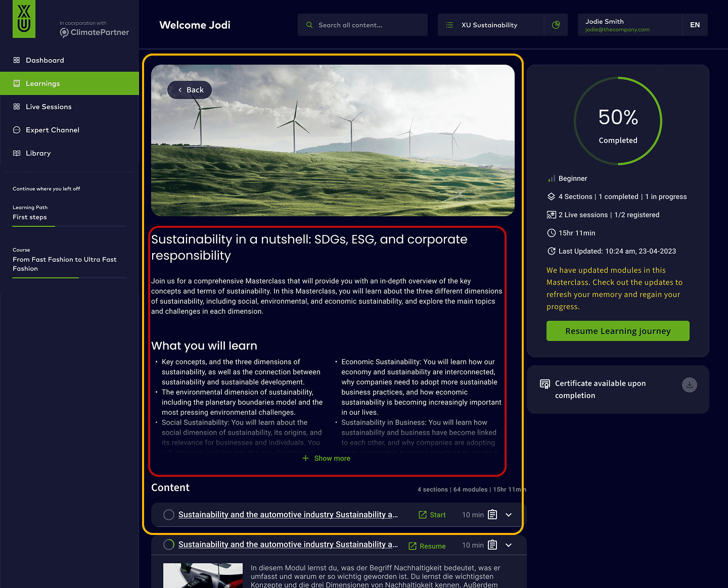The height and width of the screenshot is (588, 728).
Task: Expand description with Show more
Action: click(x=327, y=458)
